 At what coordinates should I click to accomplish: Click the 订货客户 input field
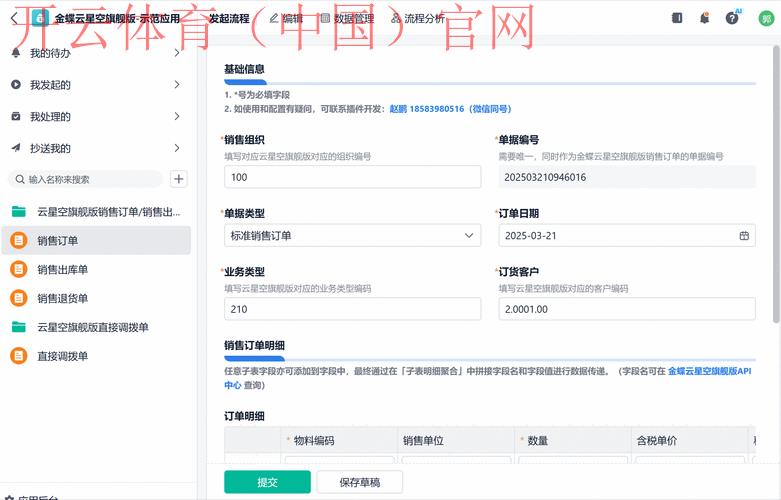(627, 309)
